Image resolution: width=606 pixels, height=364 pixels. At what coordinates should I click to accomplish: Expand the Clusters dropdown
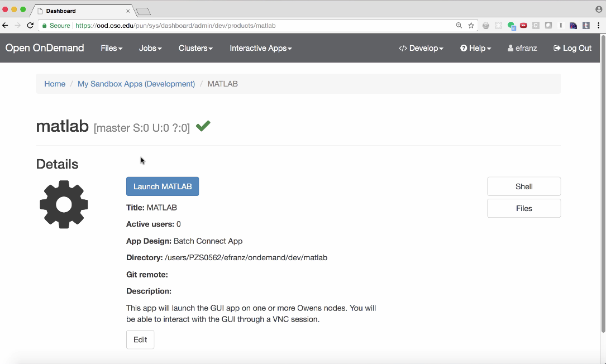pyautogui.click(x=195, y=49)
